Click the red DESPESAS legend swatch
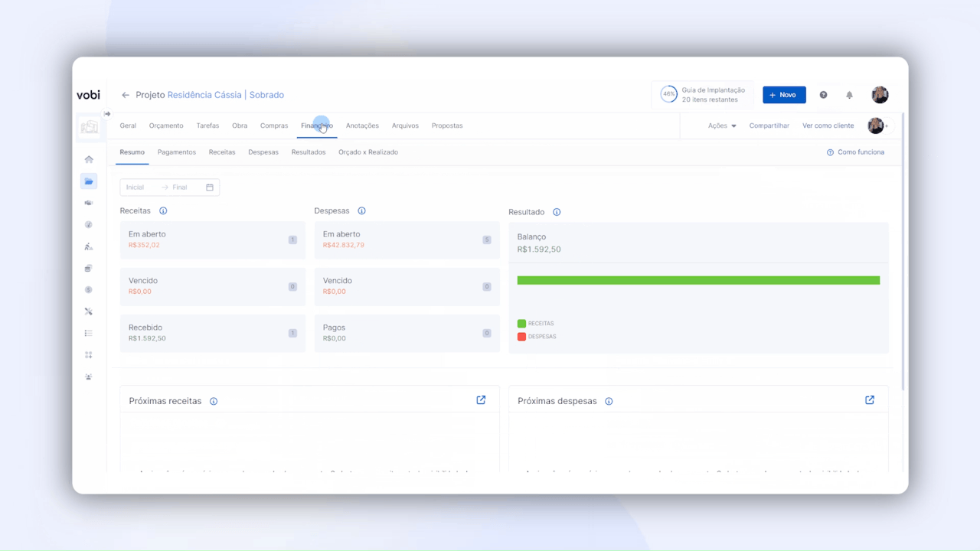This screenshot has width=980, height=551. click(x=522, y=337)
